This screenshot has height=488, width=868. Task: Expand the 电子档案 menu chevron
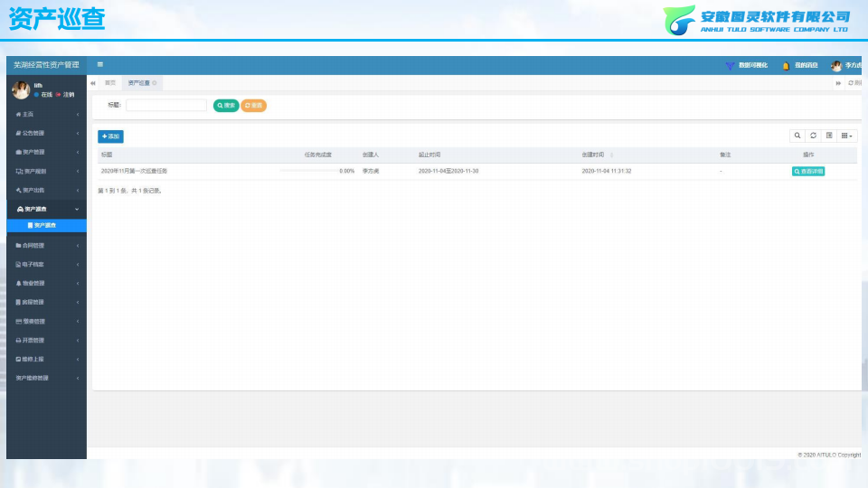click(x=78, y=265)
